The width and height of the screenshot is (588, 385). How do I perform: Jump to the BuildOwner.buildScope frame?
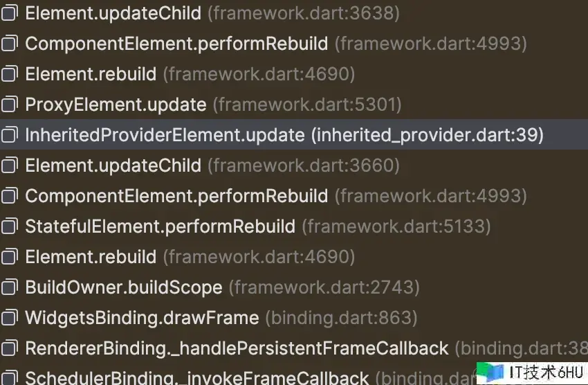(x=123, y=288)
